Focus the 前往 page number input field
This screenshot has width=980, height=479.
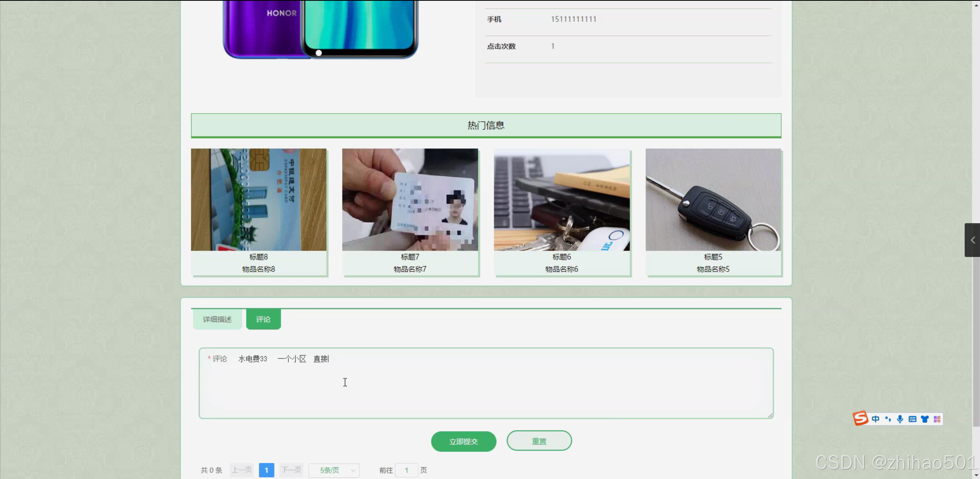[x=406, y=470]
